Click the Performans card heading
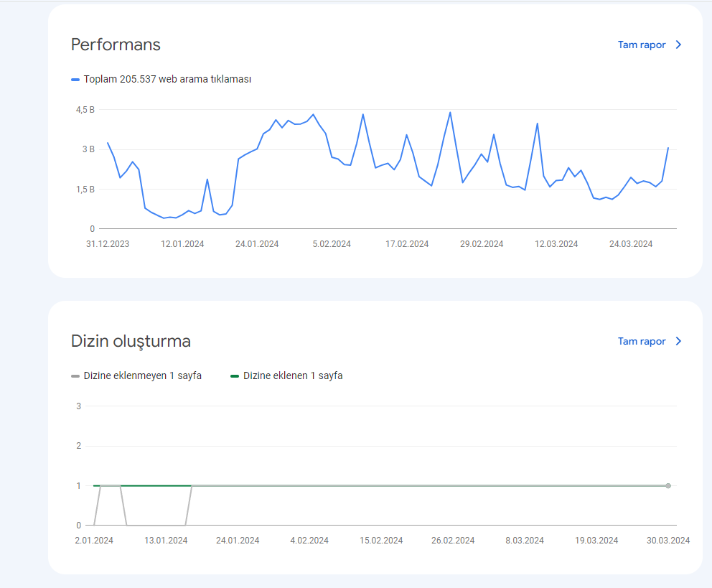 click(116, 45)
